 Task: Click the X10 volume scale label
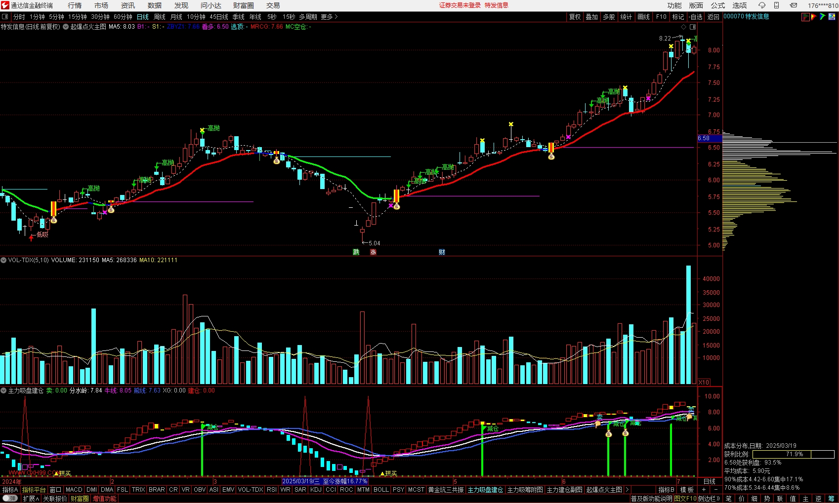[704, 383]
